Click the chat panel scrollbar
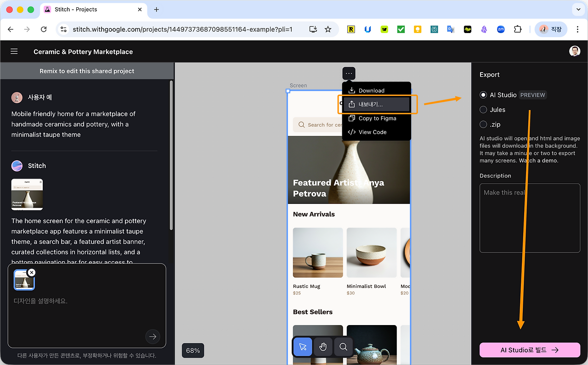The height and width of the screenshot is (365, 588). [x=171, y=155]
